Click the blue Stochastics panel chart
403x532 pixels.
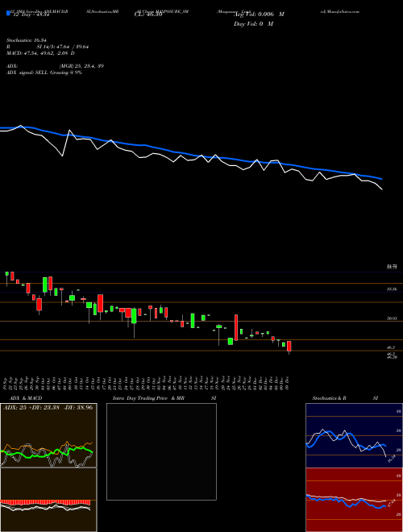pos(354,435)
